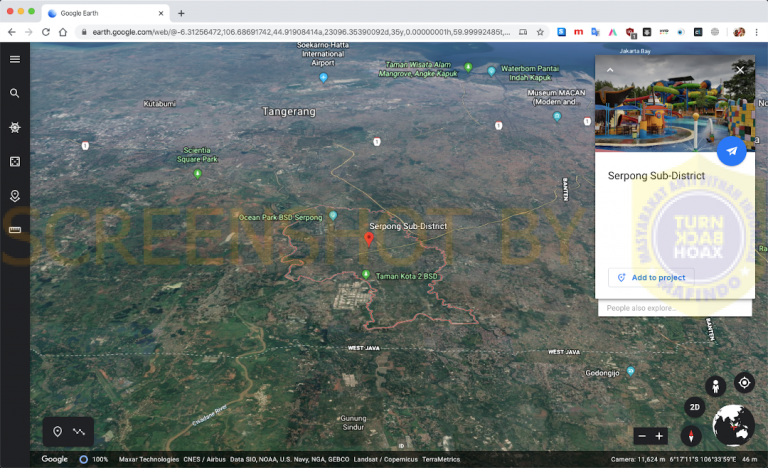This screenshot has height=468, width=768.
Task: Click the Soekarno-Hatta Airport marker
Action: (323, 77)
